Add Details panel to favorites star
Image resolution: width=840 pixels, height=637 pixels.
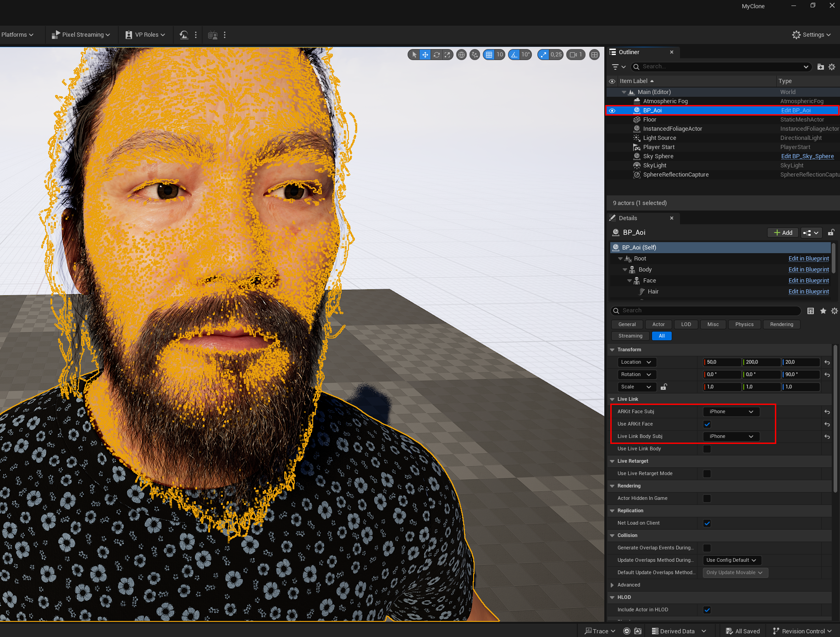pyautogui.click(x=823, y=311)
